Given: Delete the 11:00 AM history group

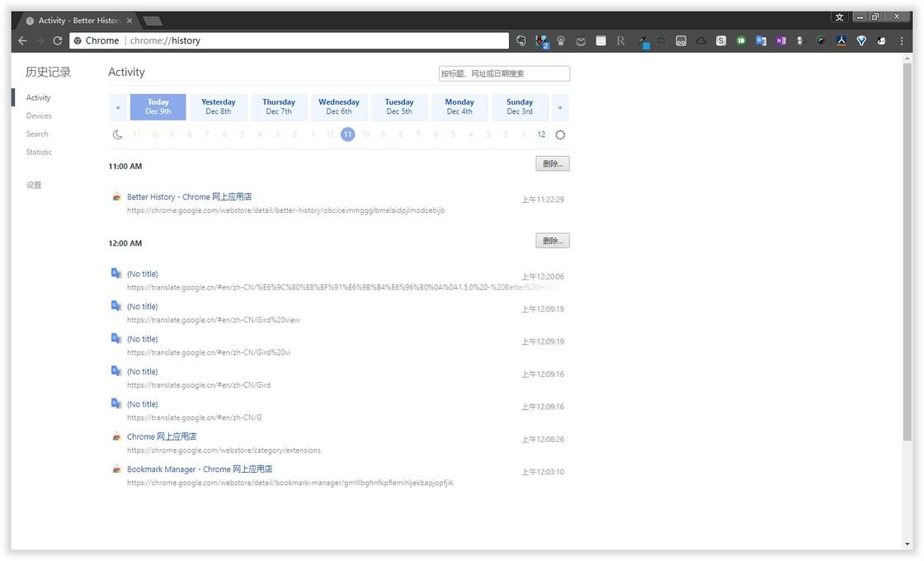Looking at the screenshot, I should coord(552,164).
